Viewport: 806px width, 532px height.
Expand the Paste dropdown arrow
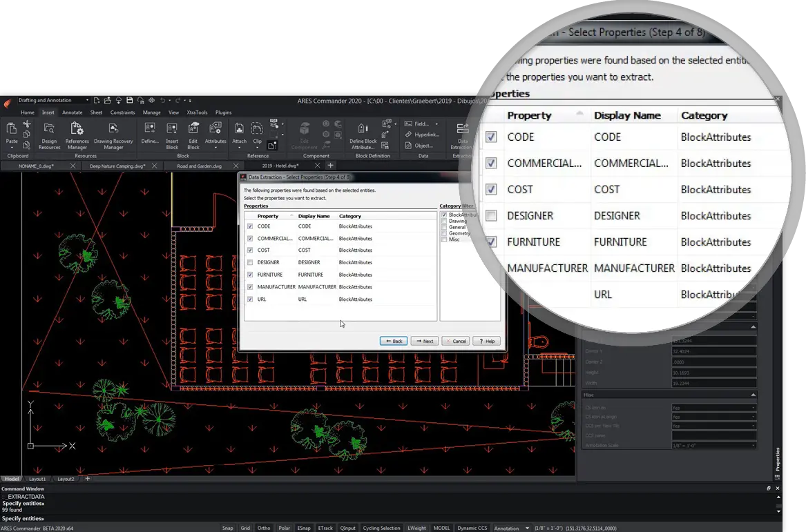(11, 148)
